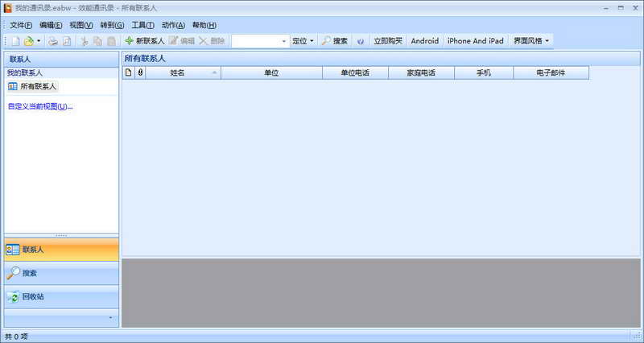The width and height of the screenshot is (644, 343).
Task: Click the paperclip attachment column header
Action: (x=140, y=72)
